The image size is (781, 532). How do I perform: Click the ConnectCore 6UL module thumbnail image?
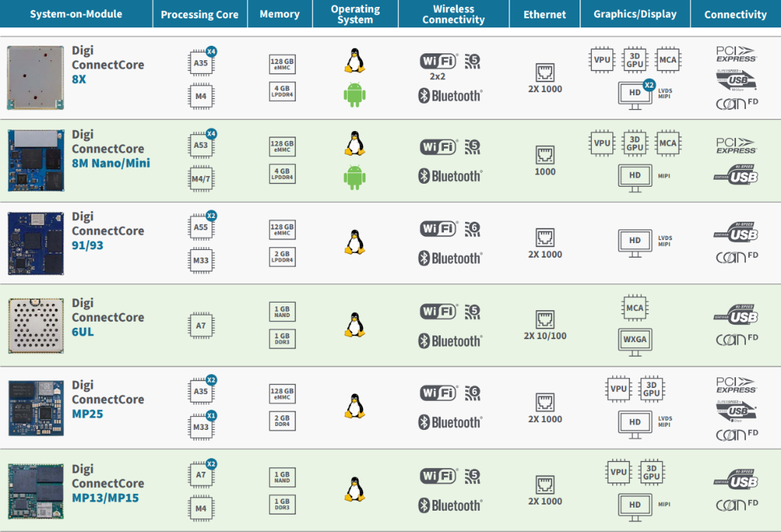(x=36, y=325)
